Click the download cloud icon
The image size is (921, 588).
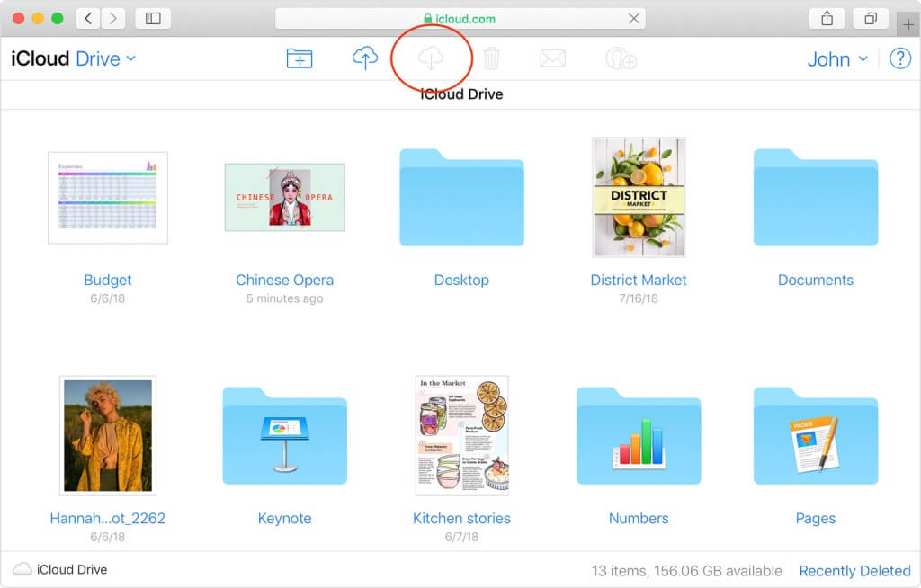(x=431, y=58)
